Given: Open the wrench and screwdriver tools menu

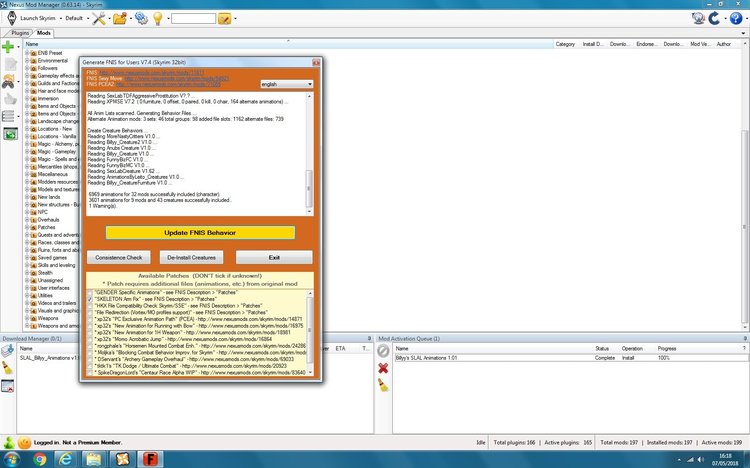Looking at the screenshot, I should click(x=99, y=18).
